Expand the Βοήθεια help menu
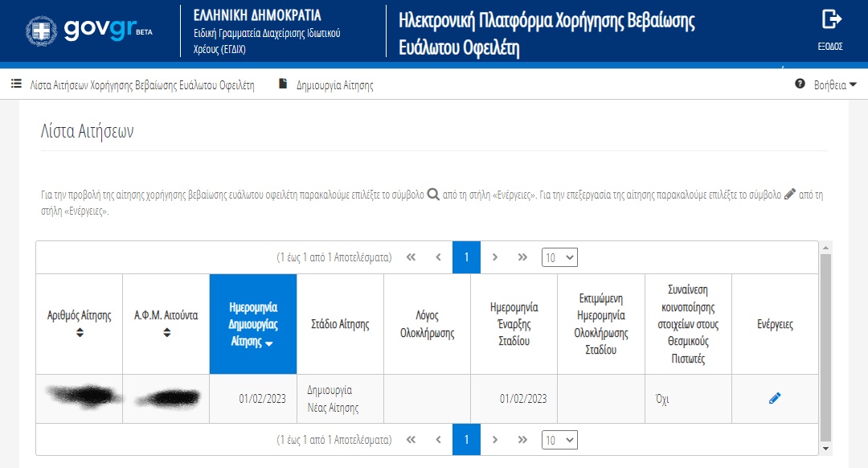Image resolution: width=868 pixels, height=468 pixels. 826,84
